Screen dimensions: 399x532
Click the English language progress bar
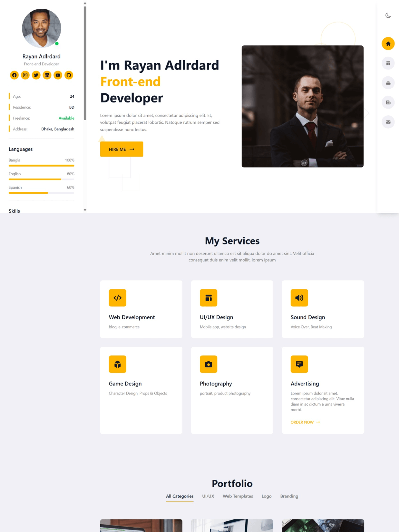[41, 179]
